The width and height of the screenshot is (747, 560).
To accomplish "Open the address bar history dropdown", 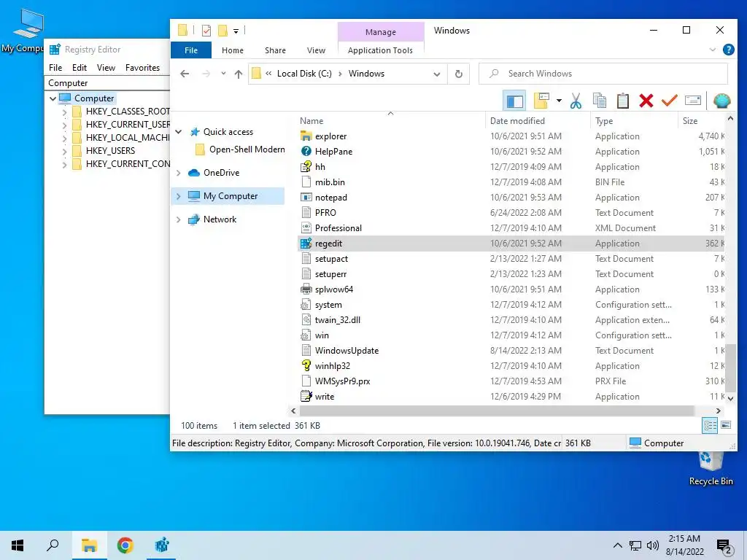I will [436, 74].
